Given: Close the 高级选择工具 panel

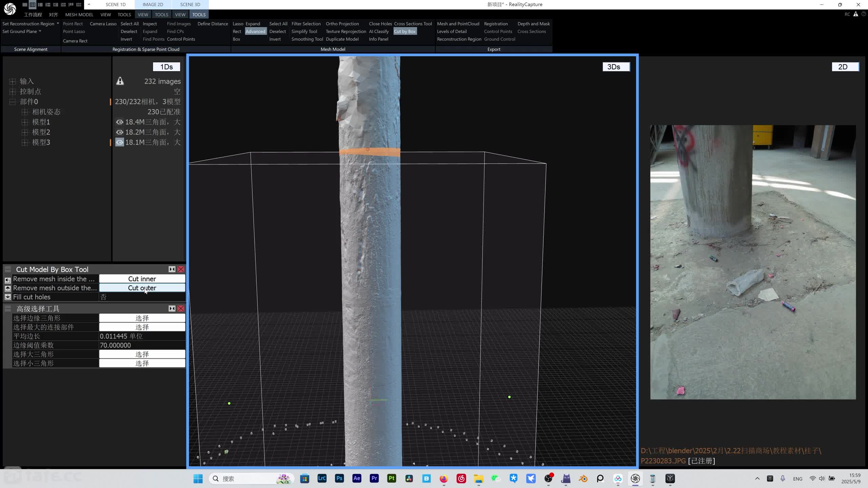Looking at the screenshot, I should coord(181,309).
